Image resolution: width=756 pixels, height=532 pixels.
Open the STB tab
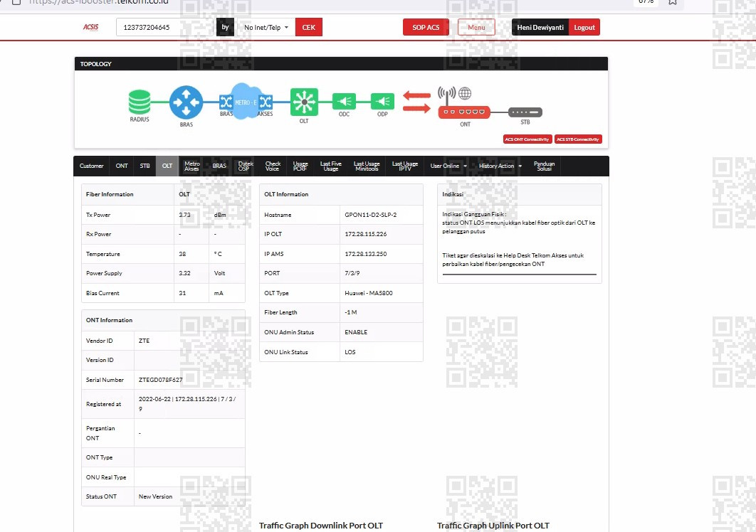pyautogui.click(x=145, y=166)
